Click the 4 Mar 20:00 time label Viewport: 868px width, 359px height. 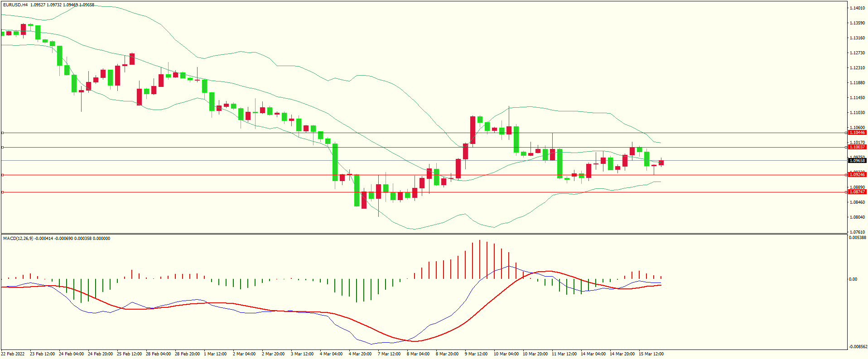[360, 354]
